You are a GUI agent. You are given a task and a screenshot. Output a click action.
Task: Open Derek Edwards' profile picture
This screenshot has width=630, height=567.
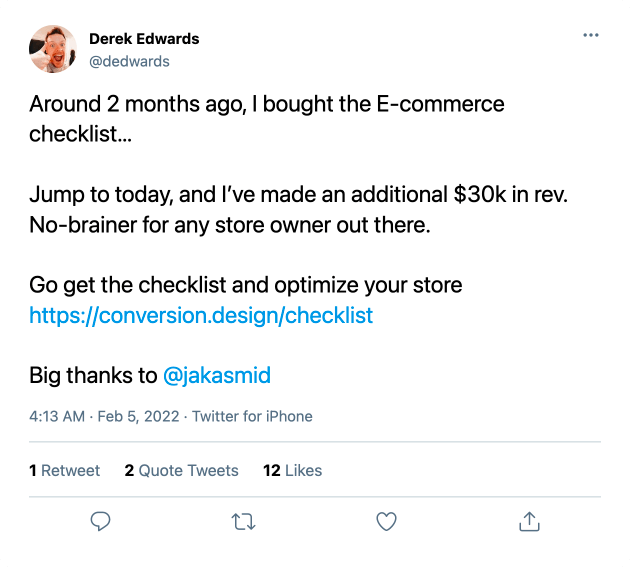(x=53, y=49)
